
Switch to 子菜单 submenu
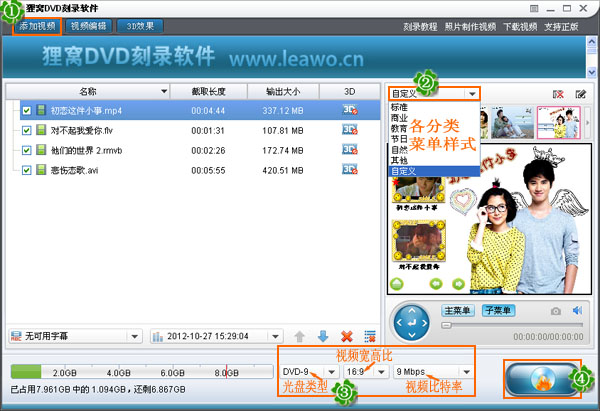click(x=498, y=310)
